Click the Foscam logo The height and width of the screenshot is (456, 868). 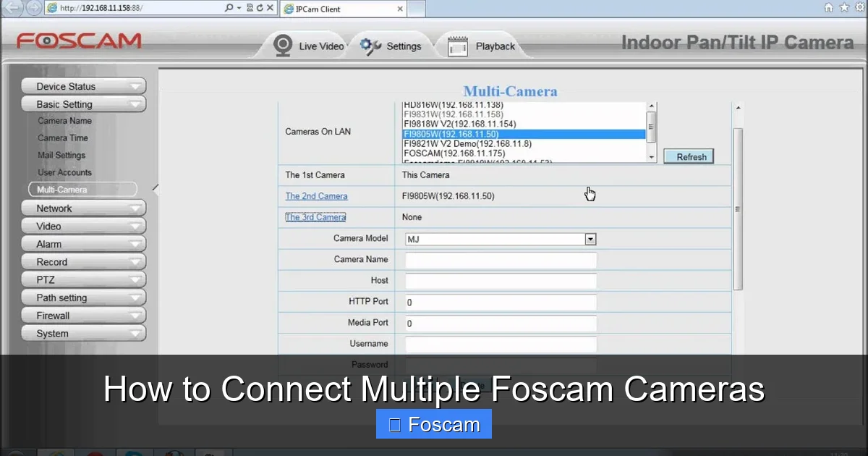(78, 41)
